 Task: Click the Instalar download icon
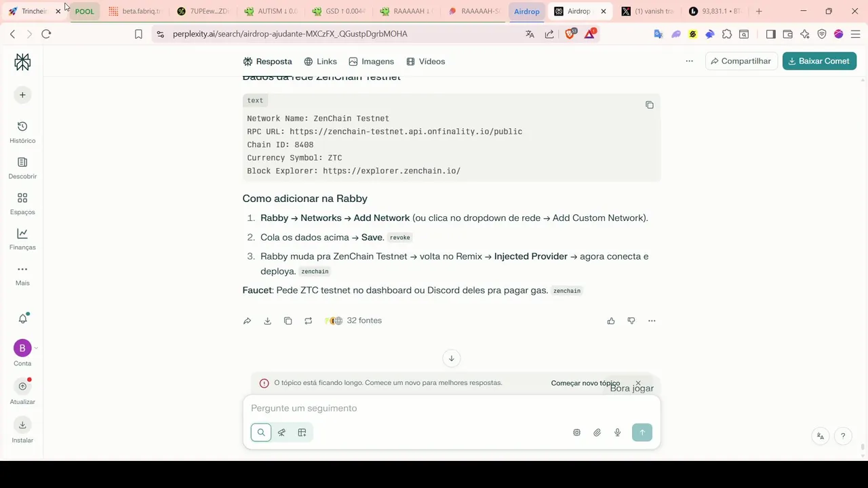[x=22, y=425]
